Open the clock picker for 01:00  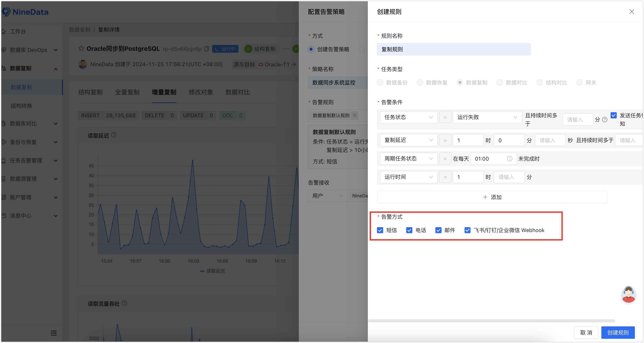coord(510,159)
